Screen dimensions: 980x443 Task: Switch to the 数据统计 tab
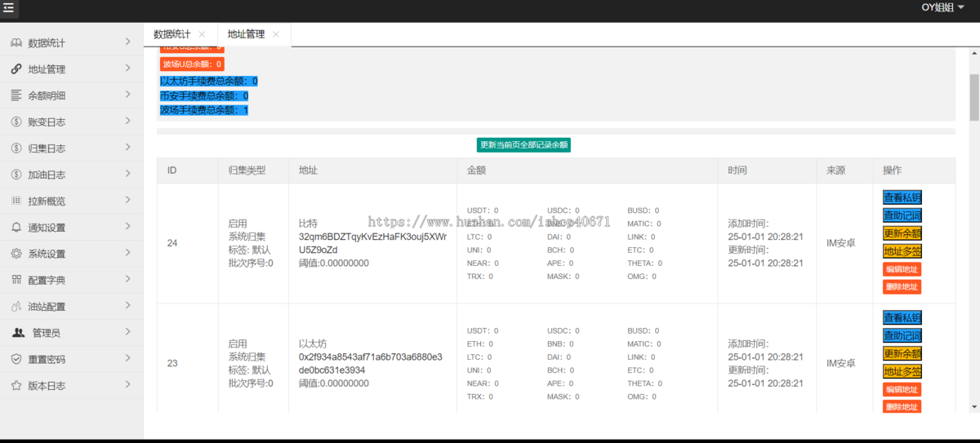(172, 34)
